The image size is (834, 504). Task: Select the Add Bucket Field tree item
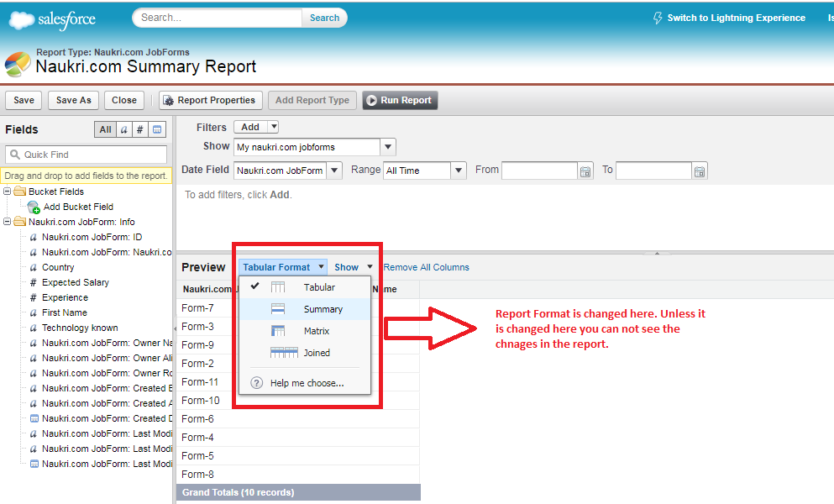click(78, 207)
